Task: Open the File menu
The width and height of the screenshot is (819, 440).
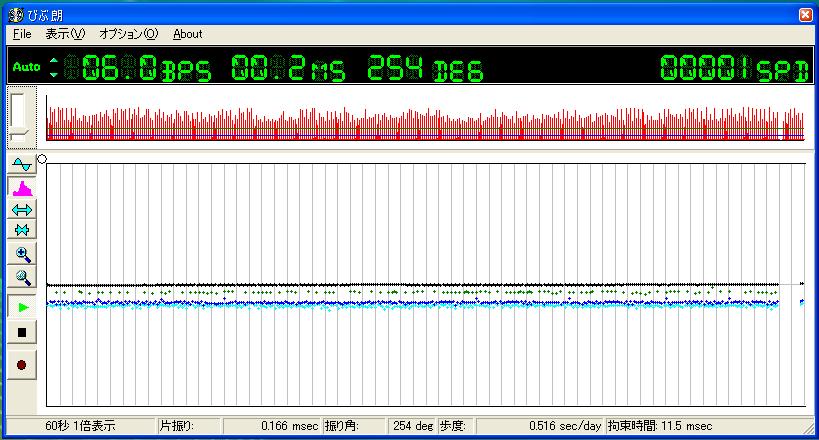Action: (22, 34)
